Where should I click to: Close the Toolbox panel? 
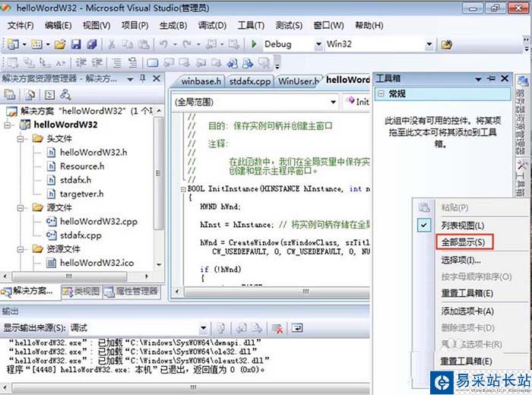click(505, 79)
